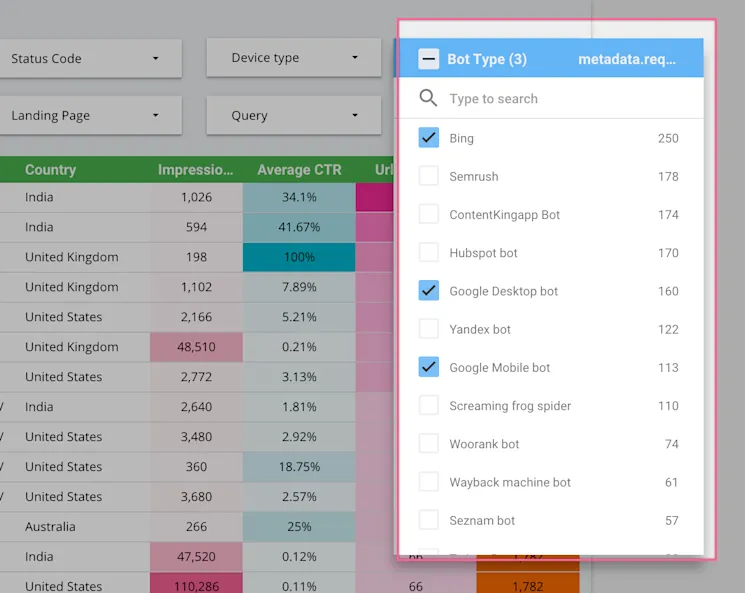Click the Hubspot bot label

tap(483, 253)
